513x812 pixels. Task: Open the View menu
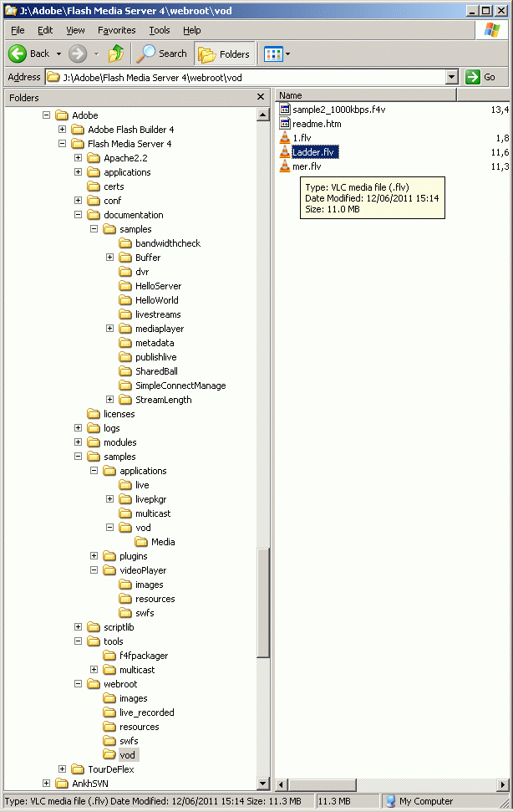75,30
